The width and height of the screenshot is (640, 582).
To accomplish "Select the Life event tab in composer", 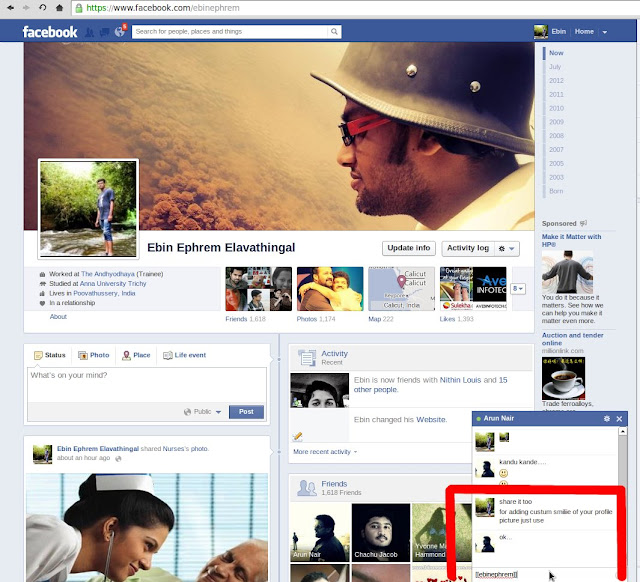I will [x=184, y=355].
